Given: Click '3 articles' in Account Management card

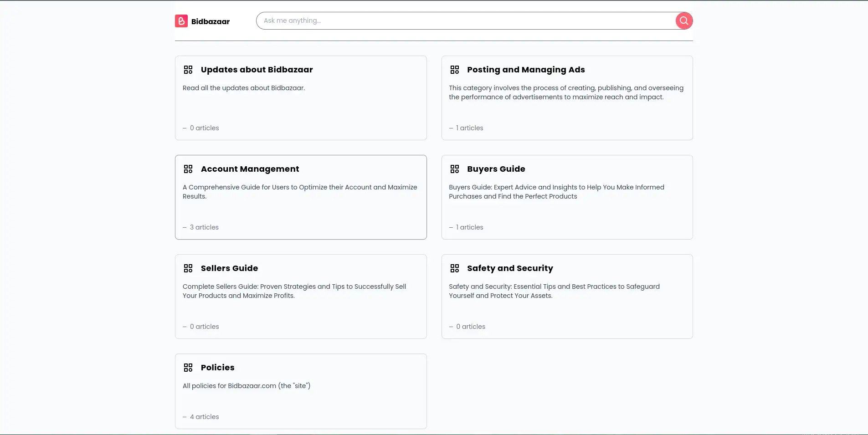Looking at the screenshot, I should (204, 227).
